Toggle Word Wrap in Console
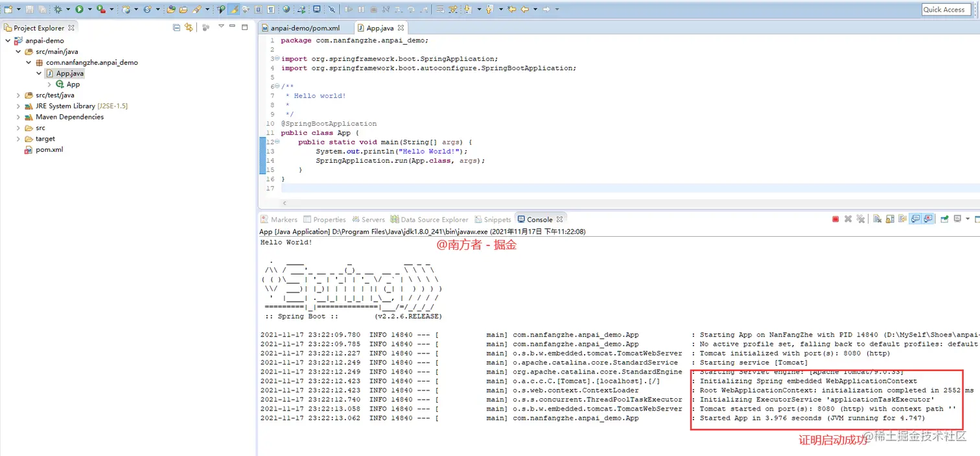The image size is (980, 456). tap(902, 219)
